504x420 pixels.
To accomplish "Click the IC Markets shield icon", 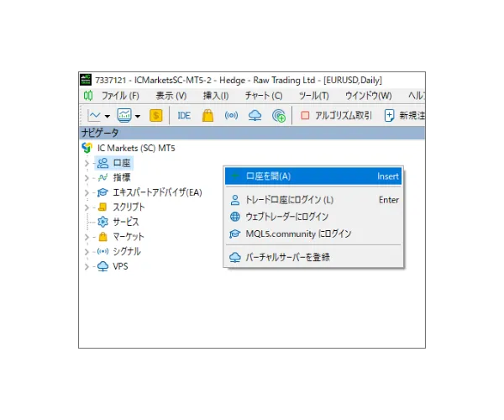I will coord(87,148).
